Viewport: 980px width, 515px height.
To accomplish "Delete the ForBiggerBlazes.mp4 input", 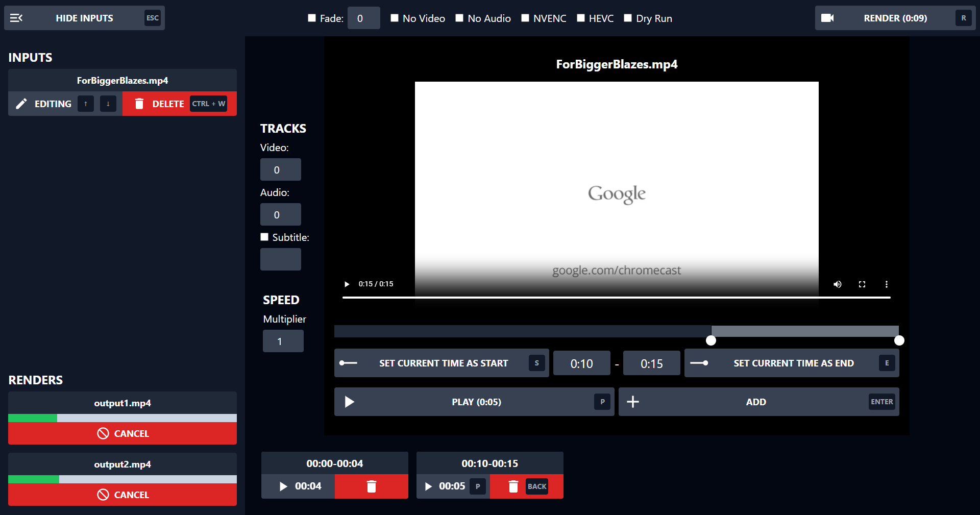I will [180, 104].
